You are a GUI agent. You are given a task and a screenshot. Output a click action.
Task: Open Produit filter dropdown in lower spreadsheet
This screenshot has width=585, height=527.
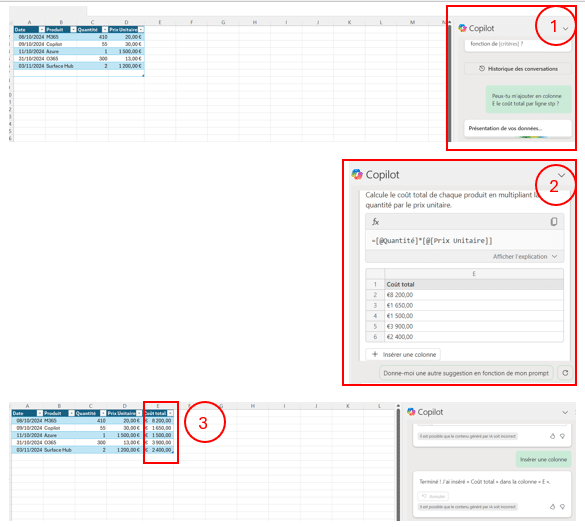pyautogui.click(x=72, y=413)
